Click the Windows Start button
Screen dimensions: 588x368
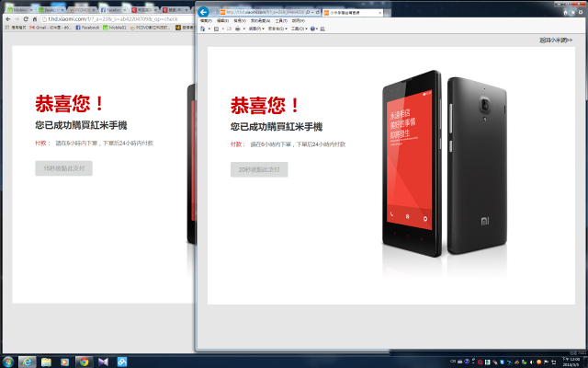tap(7, 362)
